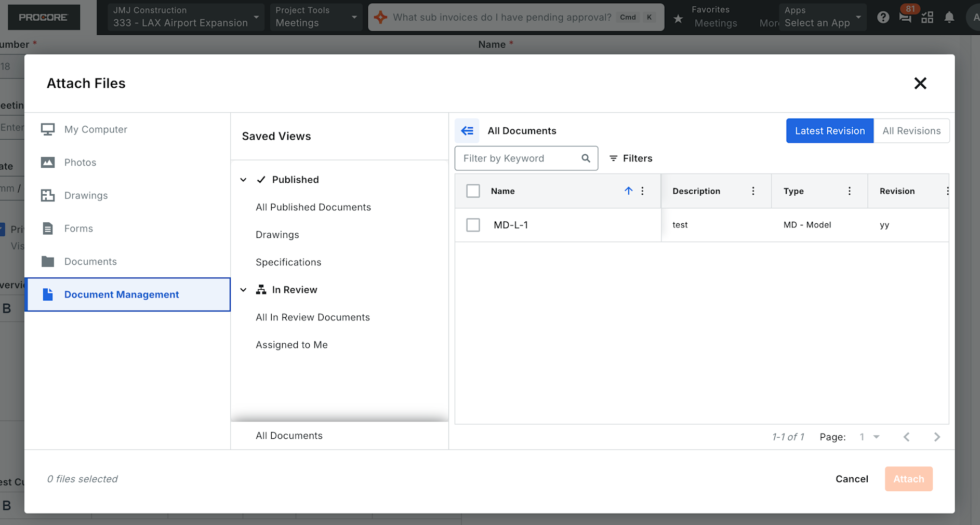Viewport: 980px width, 525px height.
Task: Click the 'test' description cell
Action: (x=680, y=225)
